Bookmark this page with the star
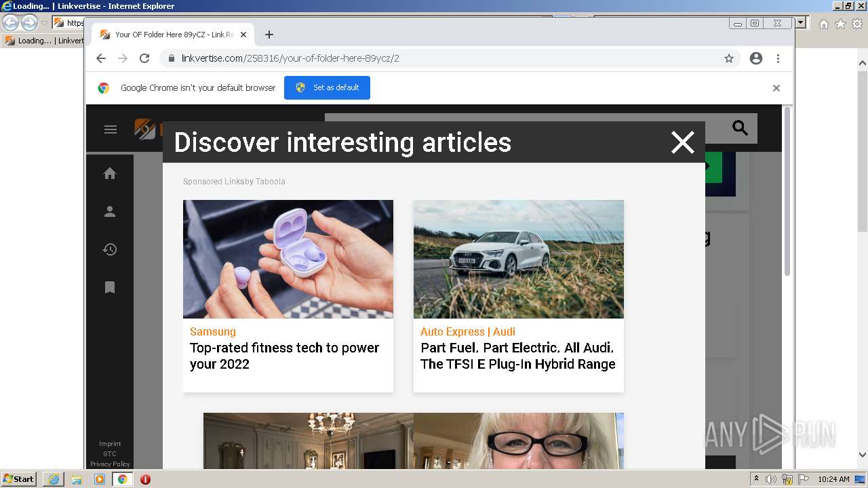Image resolution: width=868 pixels, height=488 pixels. pos(729,58)
